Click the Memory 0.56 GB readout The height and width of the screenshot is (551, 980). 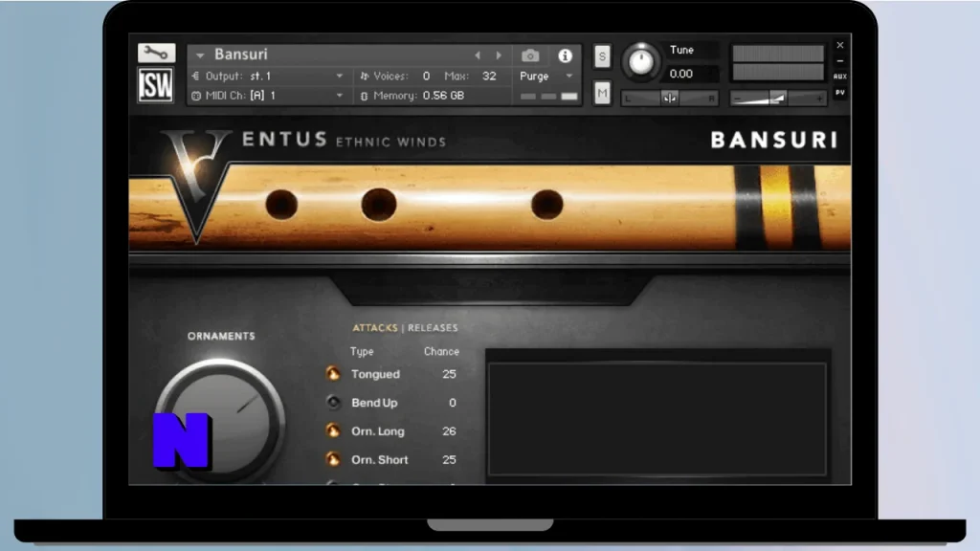pyautogui.click(x=443, y=96)
